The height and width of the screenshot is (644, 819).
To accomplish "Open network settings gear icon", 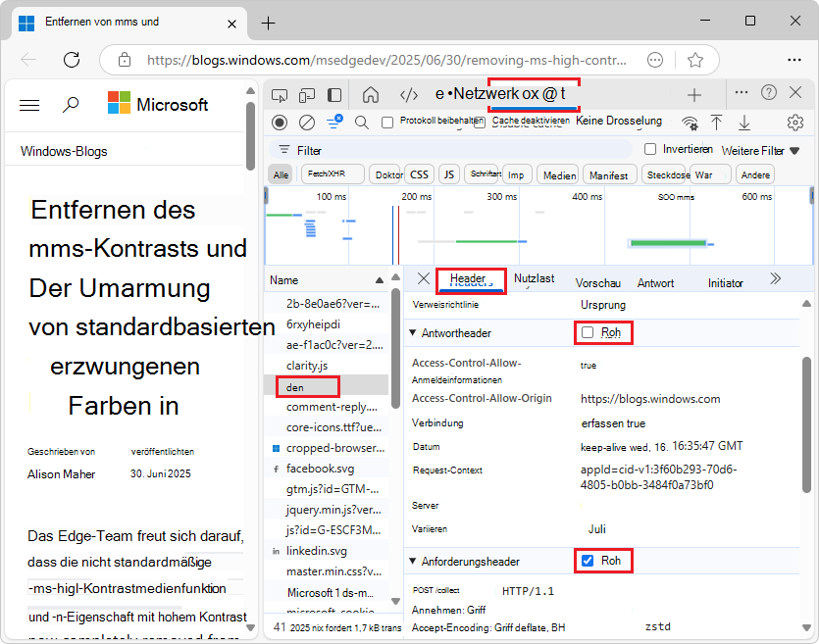I will click(795, 123).
